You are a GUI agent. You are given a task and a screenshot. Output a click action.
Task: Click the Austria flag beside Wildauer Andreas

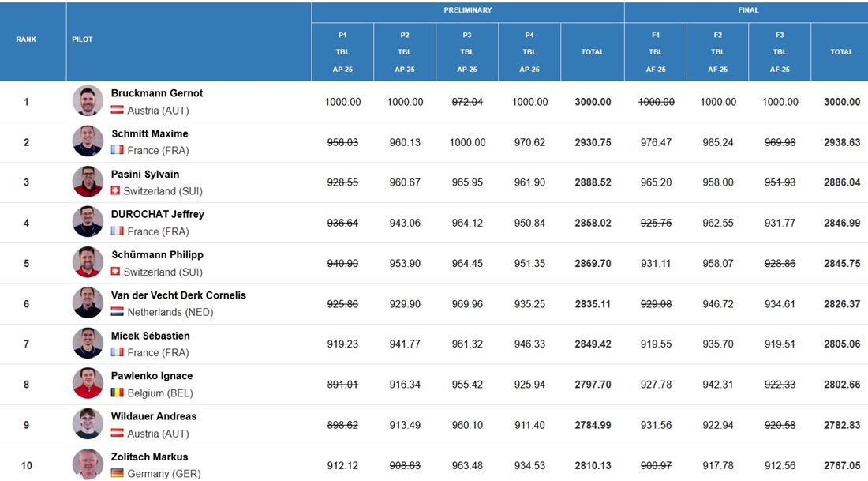pos(117,434)
